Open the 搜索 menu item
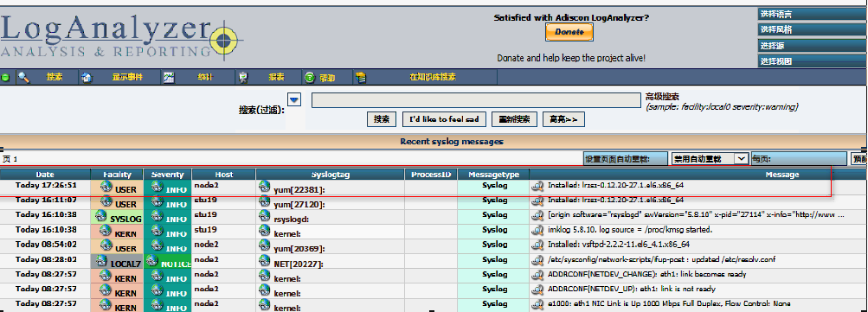Screen dimensions: 868x312 (55, 78)
